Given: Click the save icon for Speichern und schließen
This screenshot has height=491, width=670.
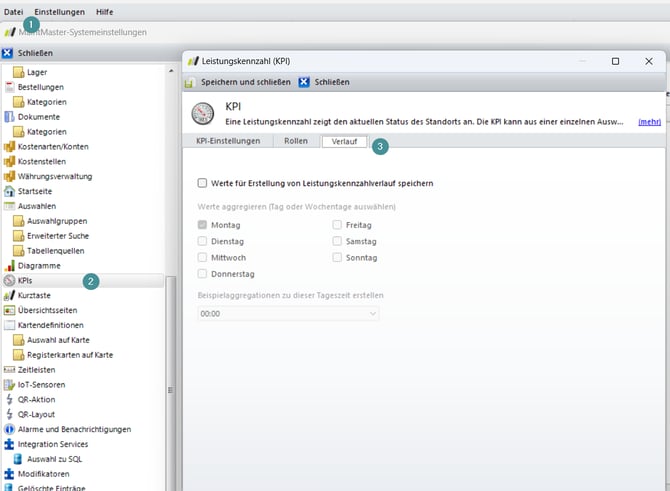Looking at the screenshot, I should click(190, 81).
